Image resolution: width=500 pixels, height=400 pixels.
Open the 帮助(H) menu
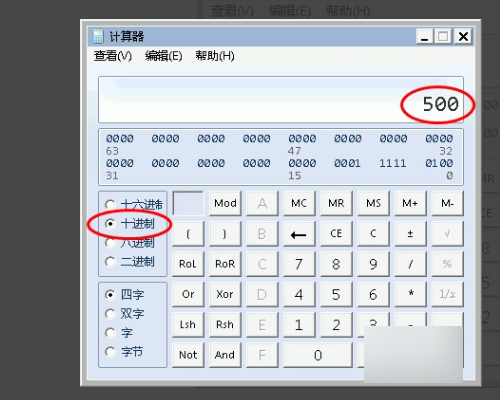215,56
